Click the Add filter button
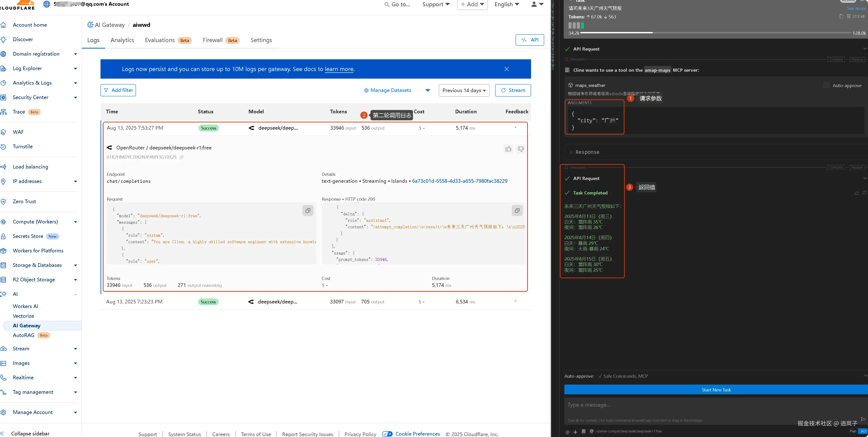This screenshot has height=437, width=868. [118, 90]
